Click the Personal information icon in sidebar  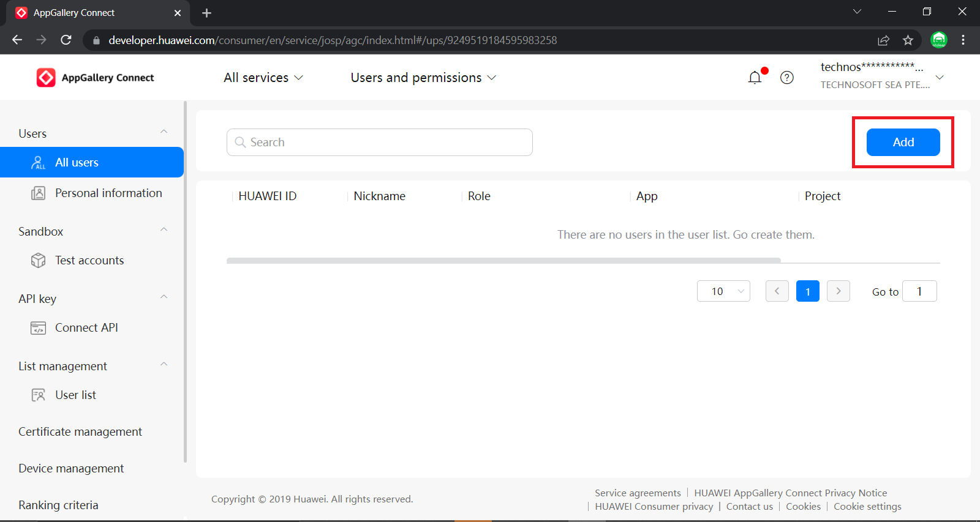click(x=38, y=193)
